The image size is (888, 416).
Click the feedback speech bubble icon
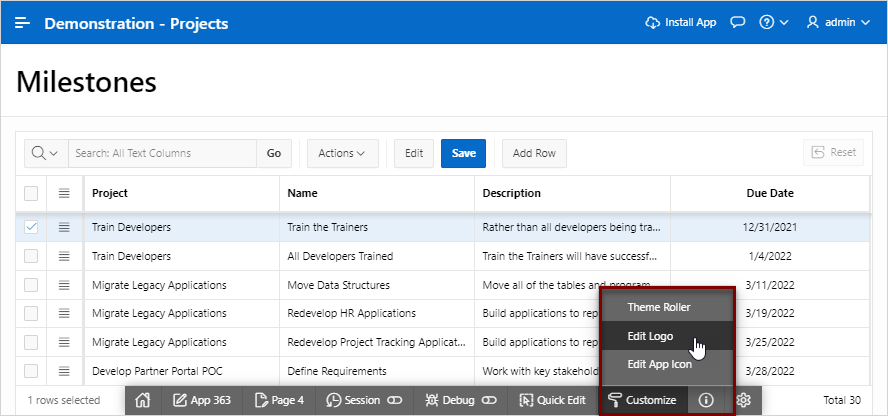(738, 22)
